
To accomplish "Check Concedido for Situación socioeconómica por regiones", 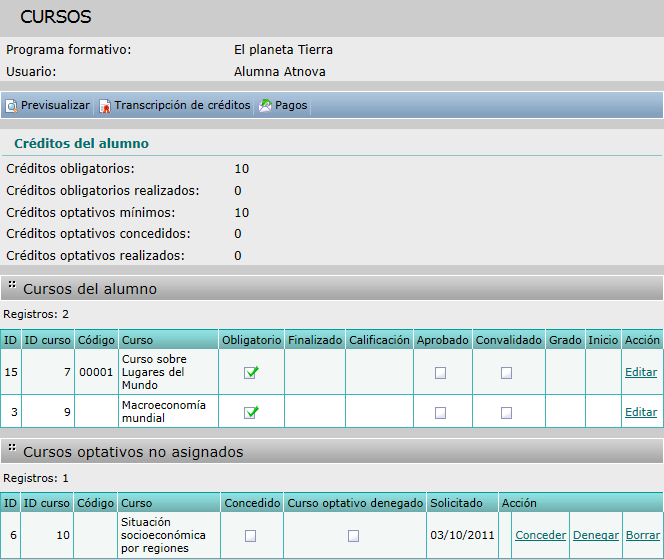I will 250,536.
